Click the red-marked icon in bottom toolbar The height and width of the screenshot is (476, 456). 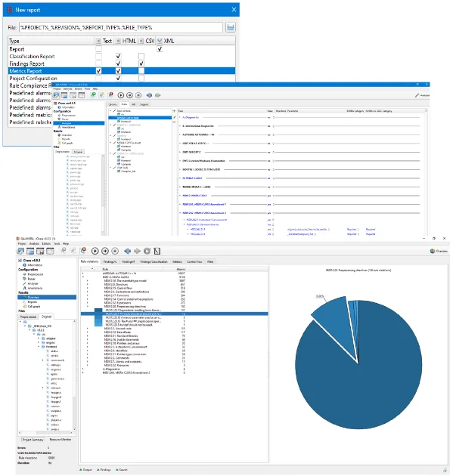(x=83, y=251)
